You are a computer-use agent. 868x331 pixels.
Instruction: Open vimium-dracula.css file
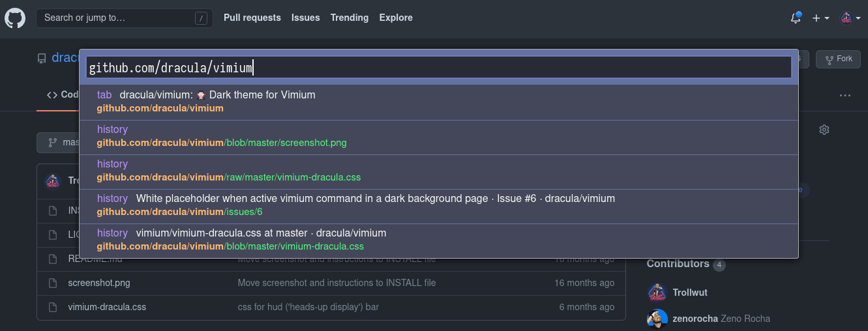coord(107,307)
